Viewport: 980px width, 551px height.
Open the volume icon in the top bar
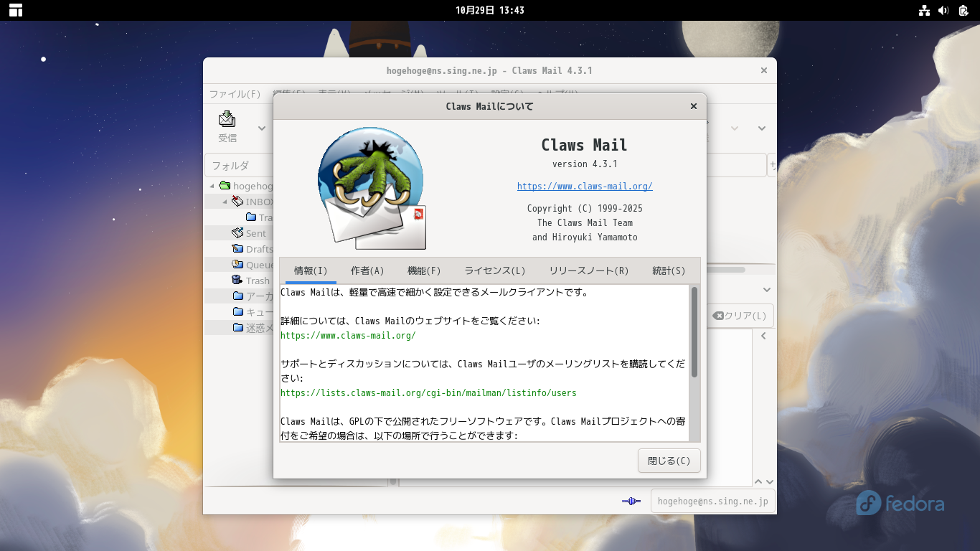943,10
